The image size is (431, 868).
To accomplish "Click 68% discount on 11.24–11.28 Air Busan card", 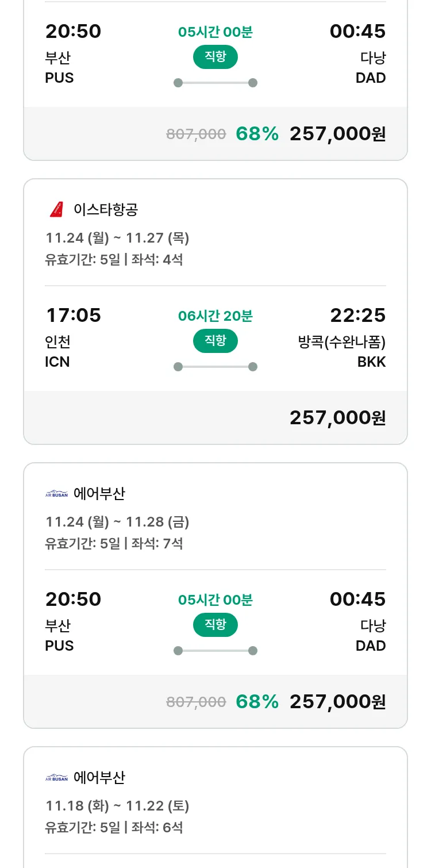I will 257,701.
